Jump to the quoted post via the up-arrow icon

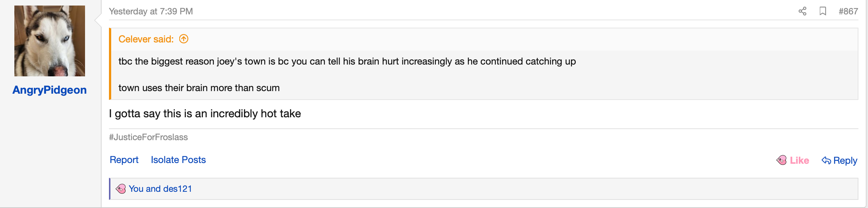[x=184, y=39]
